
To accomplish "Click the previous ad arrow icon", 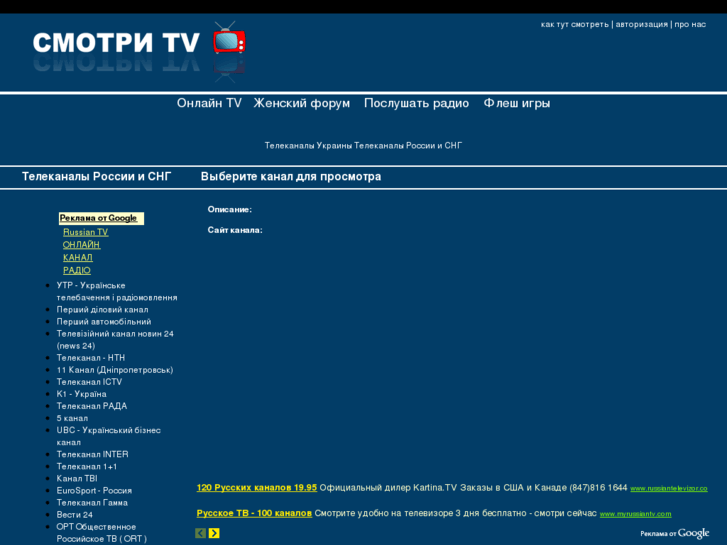I will 200,533.
